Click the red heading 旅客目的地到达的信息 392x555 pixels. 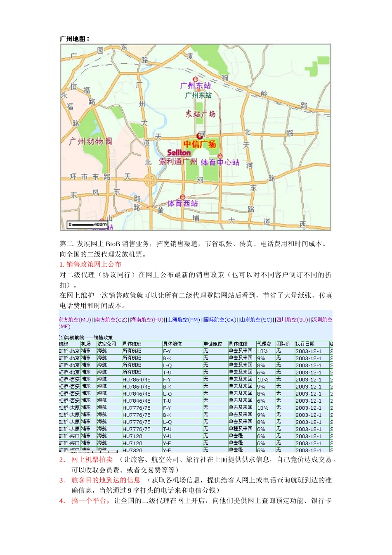tap(106, 480)
